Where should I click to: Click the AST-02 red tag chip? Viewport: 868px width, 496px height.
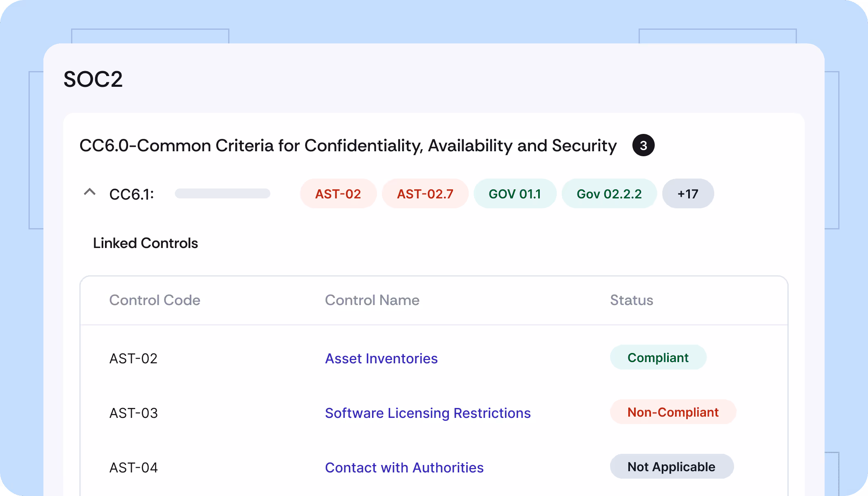(x=338, y=194)
